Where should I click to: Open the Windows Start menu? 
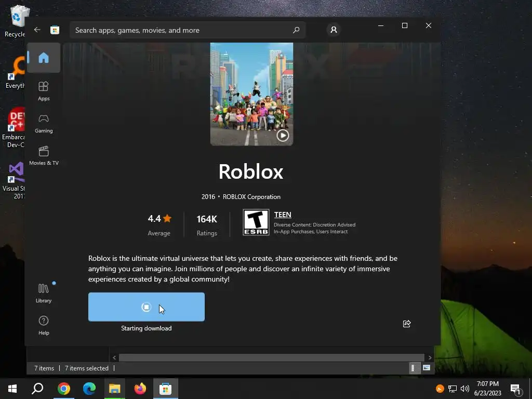click(x=12, y=389)
